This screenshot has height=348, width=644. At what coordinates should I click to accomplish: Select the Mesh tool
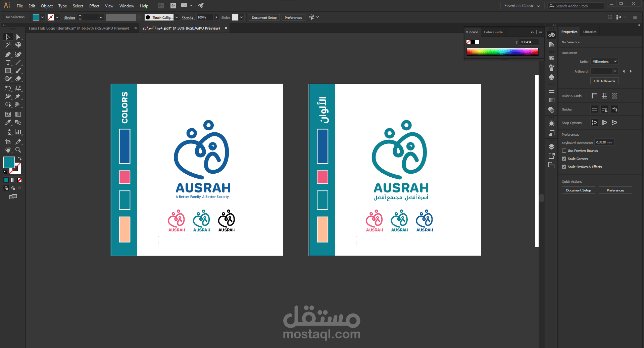[8, 114]
